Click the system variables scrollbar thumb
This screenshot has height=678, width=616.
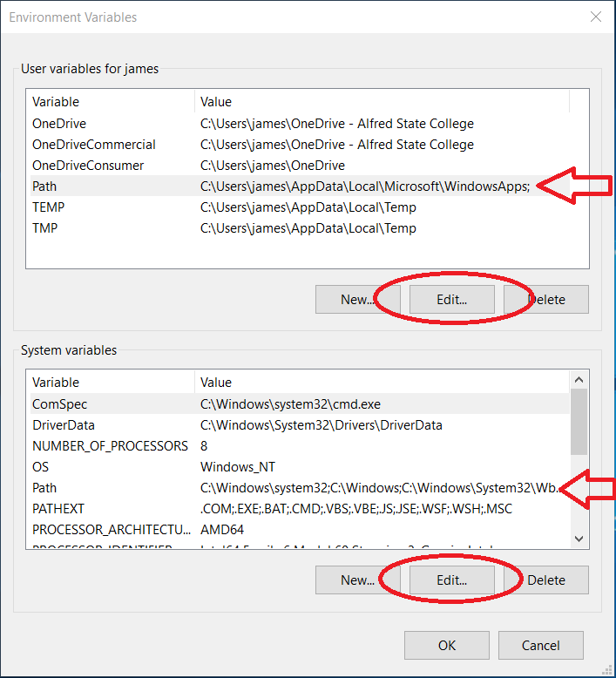click(x=579, y=422)
